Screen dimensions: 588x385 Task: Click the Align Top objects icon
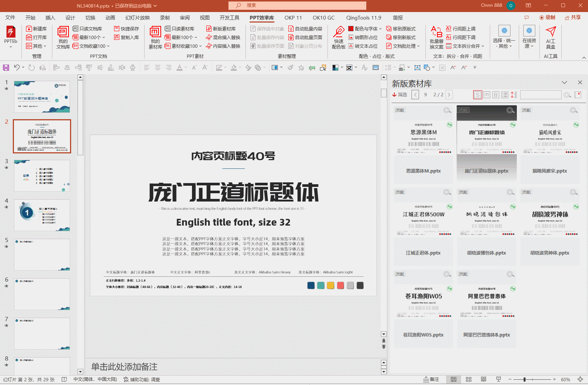pyautogui.click(x=89, y=68)
